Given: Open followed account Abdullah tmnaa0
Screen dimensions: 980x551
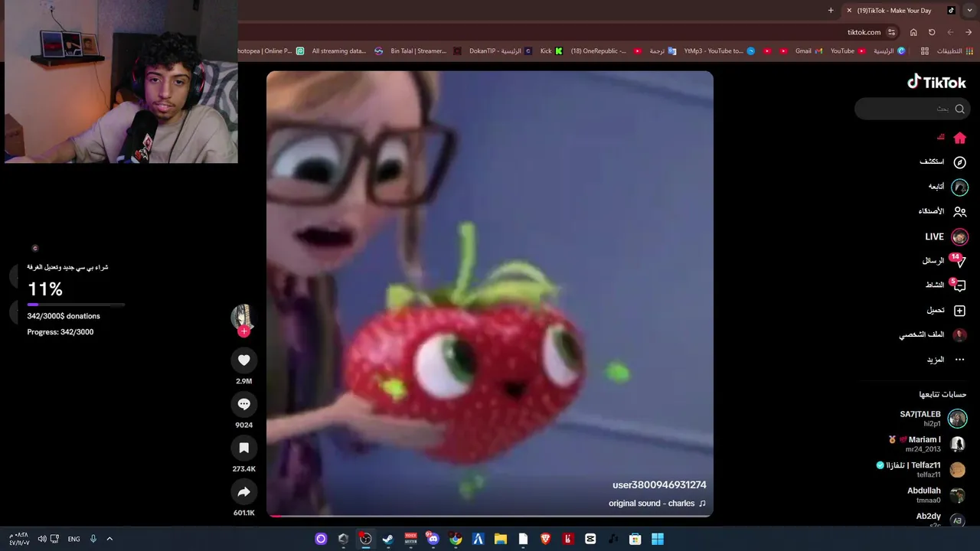Looking at the screenshot, I should click(x=936, y=495).
